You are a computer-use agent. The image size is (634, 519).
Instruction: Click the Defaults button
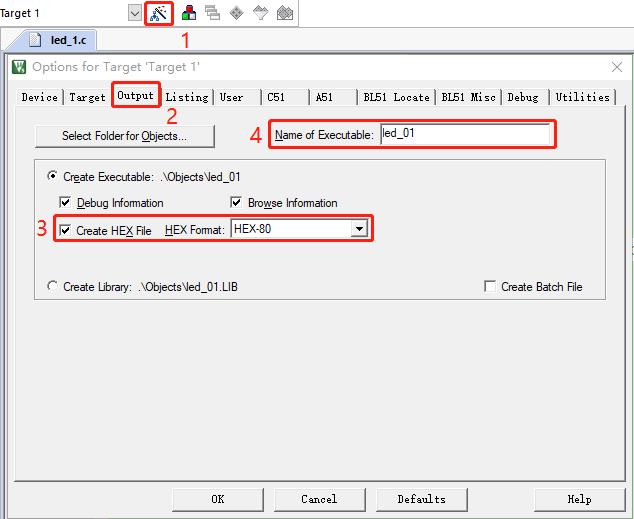(422, 500)
